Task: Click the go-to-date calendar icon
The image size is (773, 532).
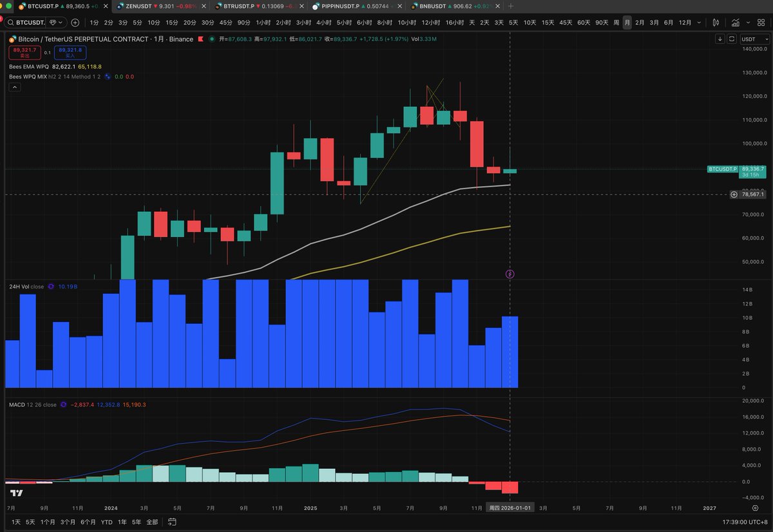Action: 172,522
